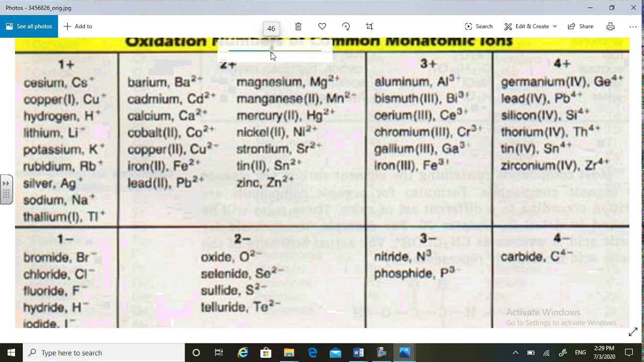Check the battery status icon
This screenshot has width=644, height=362.
tap(531, 352)
